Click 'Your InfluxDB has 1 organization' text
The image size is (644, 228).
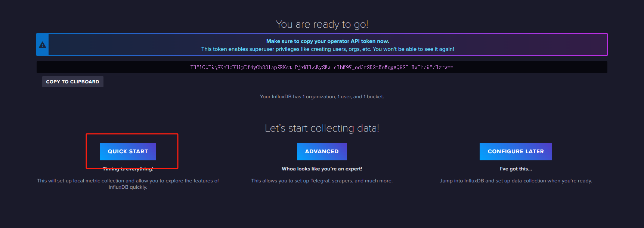(x=322, y=96)
